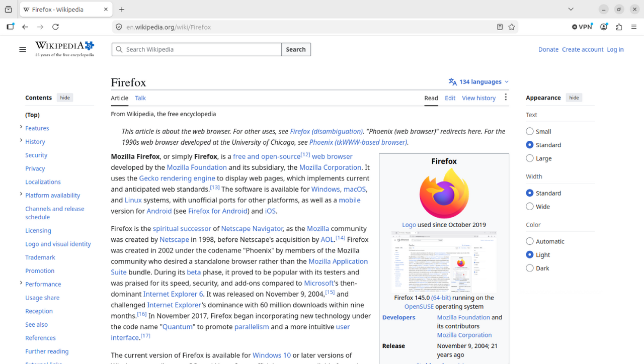Expand the History section in contents
644x364 pixels.
click(21, 141)
